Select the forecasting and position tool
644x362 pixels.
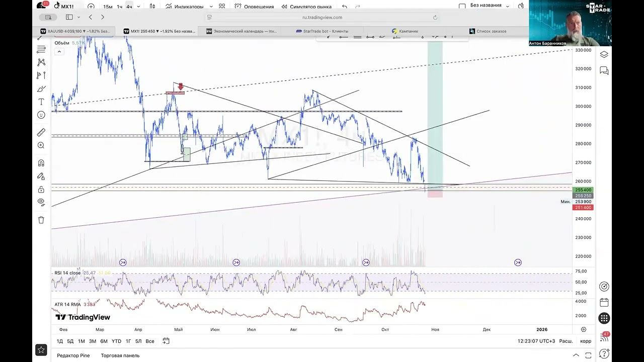click(x=41, y=75)
